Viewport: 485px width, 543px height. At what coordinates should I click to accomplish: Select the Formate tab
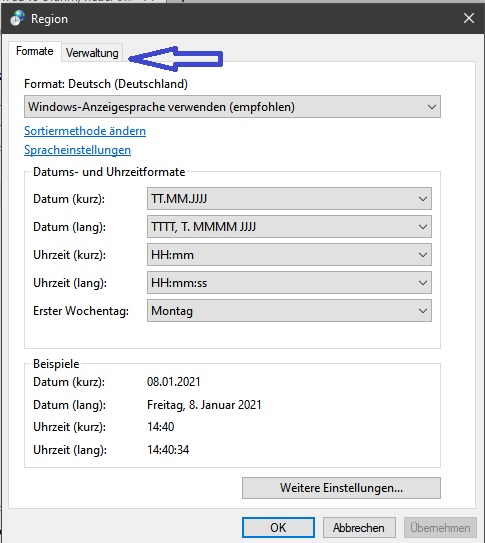point(35,51)
